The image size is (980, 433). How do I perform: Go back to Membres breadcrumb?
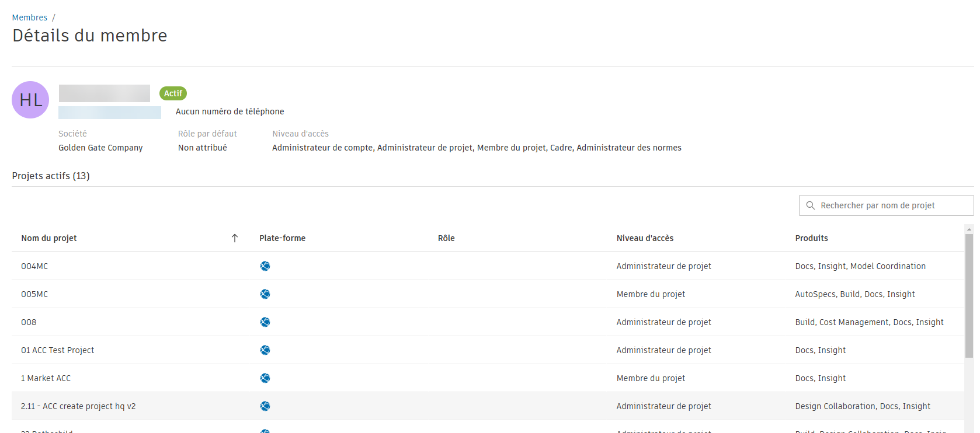[x=30, y=18]
